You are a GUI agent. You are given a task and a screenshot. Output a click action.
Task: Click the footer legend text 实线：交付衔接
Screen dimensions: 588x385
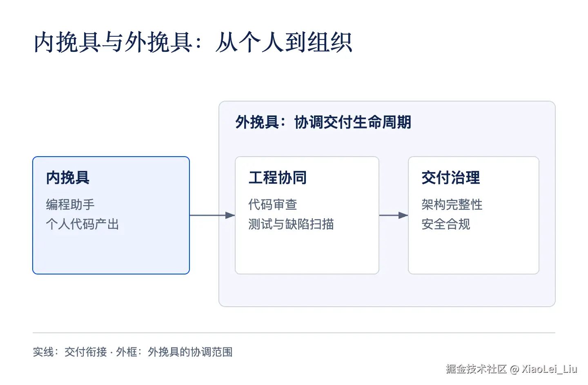pyautogui.click(x=70, y=352)
